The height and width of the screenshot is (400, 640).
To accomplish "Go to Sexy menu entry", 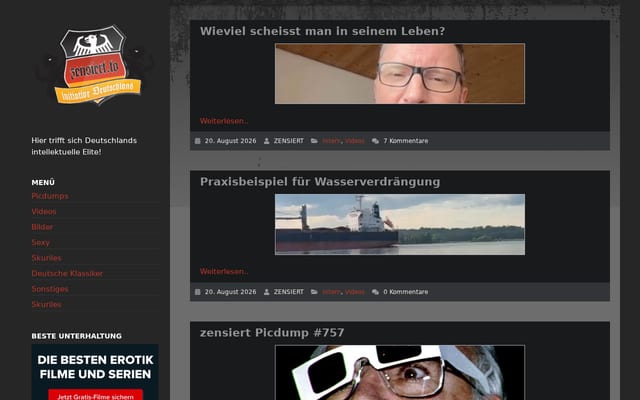I will tap(40, 242).
